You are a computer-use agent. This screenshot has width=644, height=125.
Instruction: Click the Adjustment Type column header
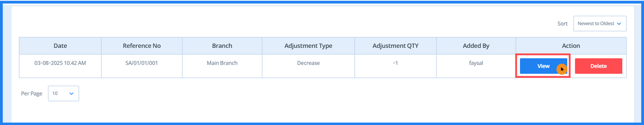(308, 46)
